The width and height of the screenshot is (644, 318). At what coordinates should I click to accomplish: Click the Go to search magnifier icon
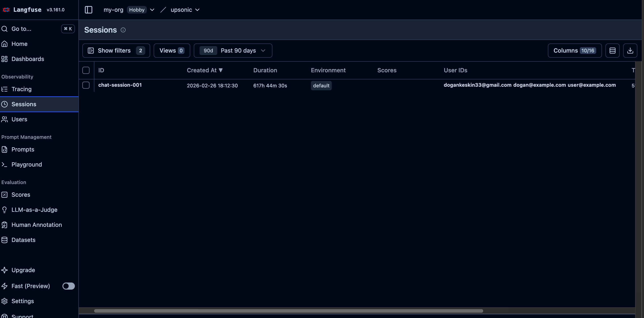[x=4, y=29]
